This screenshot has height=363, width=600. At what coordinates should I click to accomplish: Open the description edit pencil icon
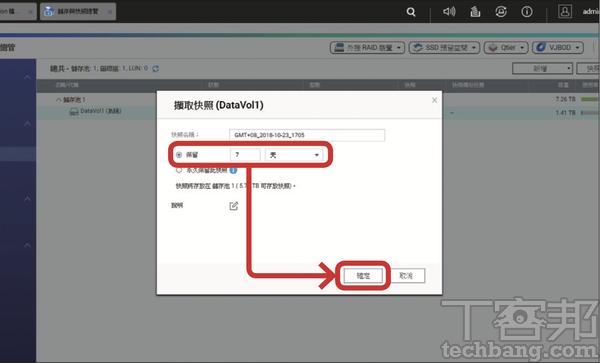click(x=234, y=206)
